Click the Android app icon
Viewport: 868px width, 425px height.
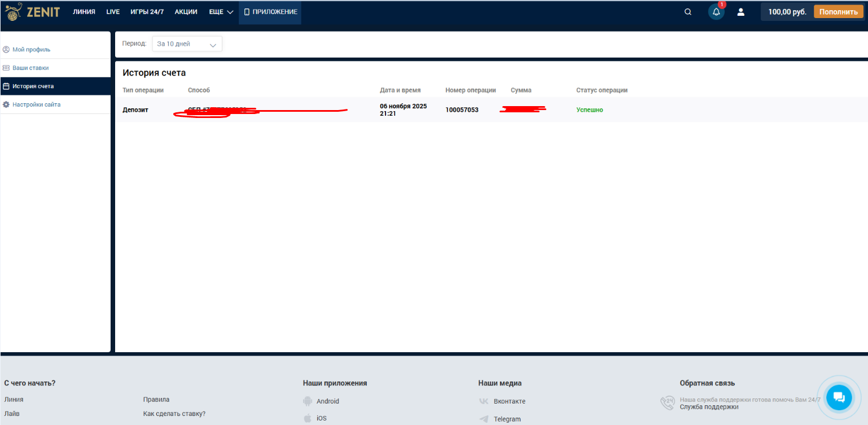point(308,401)
